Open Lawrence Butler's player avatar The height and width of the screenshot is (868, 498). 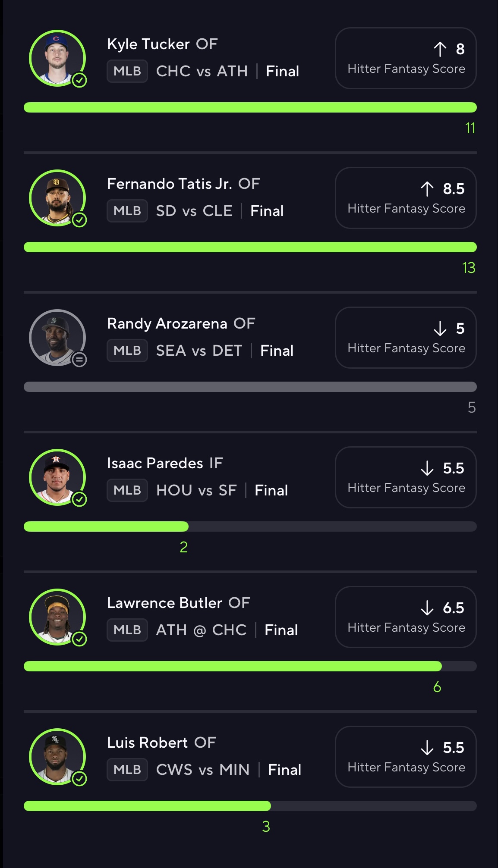[57, 617]
